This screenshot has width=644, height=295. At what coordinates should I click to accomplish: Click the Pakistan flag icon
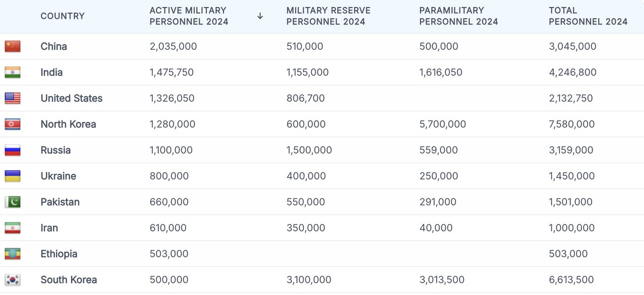pos(13,202)
